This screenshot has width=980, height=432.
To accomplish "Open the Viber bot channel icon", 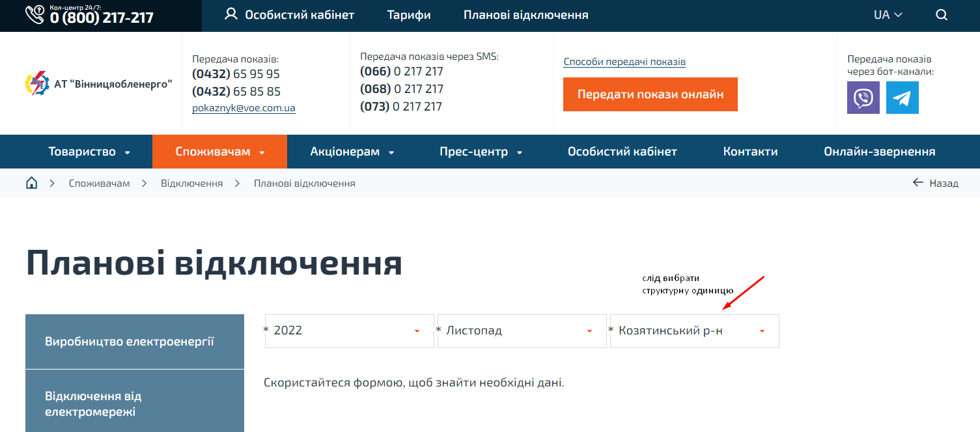I will tap(863, 98).
